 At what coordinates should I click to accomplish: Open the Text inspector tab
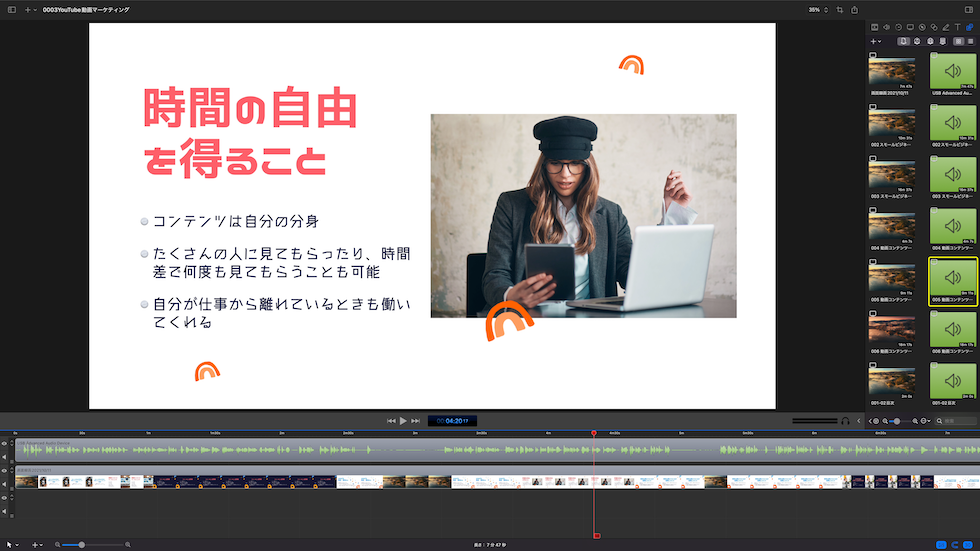click(958, 27)
